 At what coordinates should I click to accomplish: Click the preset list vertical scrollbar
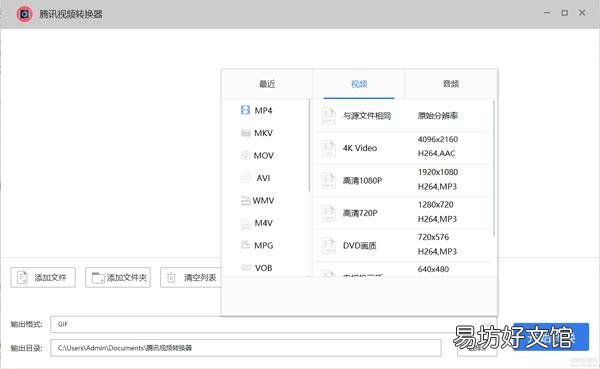[x=494, y=168]
